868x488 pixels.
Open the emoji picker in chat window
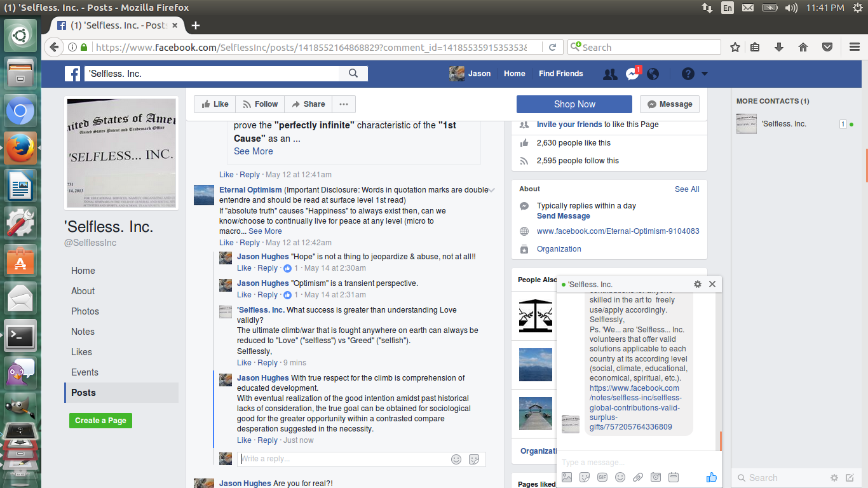click(620, 477)
